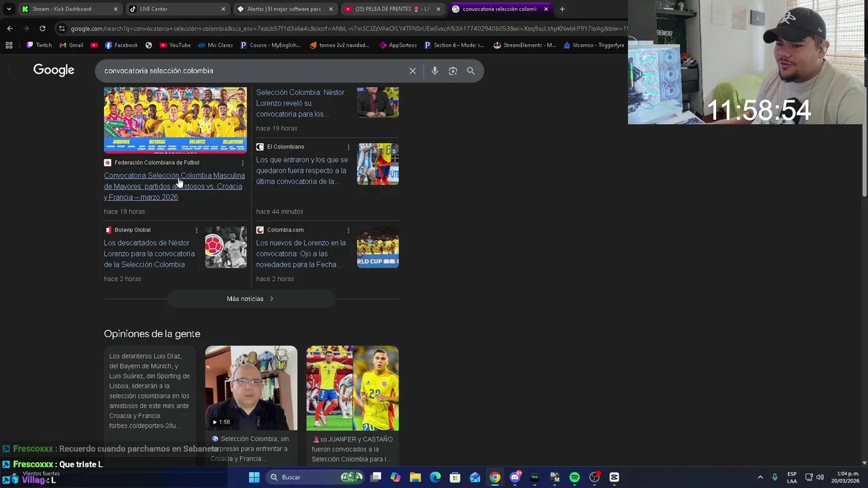Open options for Federación Colombiana de Futbol result
This screenshot has height=488, width=868.
(x=243, y=163)
